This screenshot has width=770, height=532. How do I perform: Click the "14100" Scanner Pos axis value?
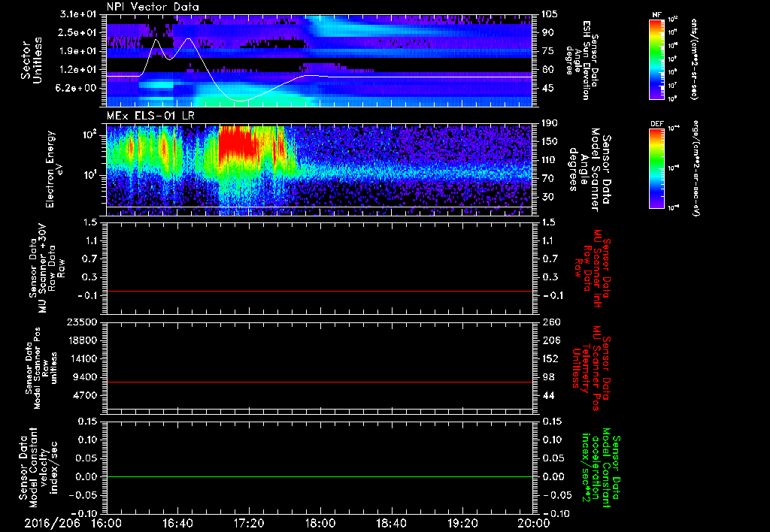(x=83, y=358)
